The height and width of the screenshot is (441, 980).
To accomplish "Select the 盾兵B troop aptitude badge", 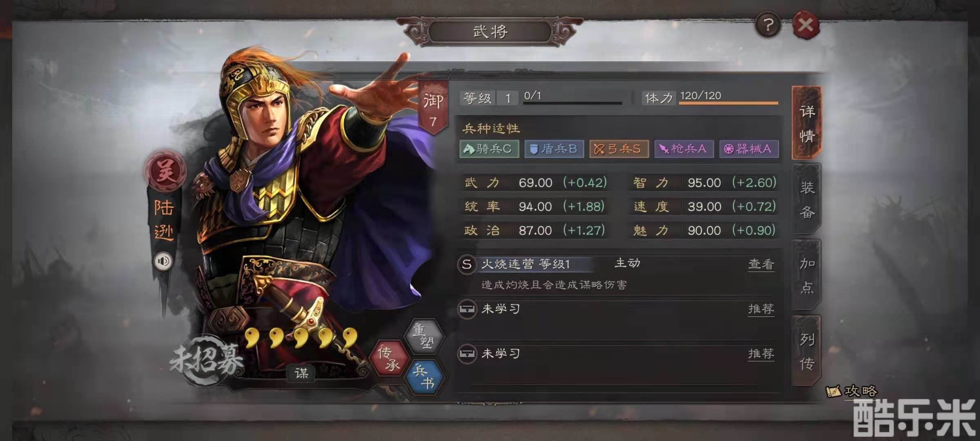I will pyautogui.click(x=554, y=149).
